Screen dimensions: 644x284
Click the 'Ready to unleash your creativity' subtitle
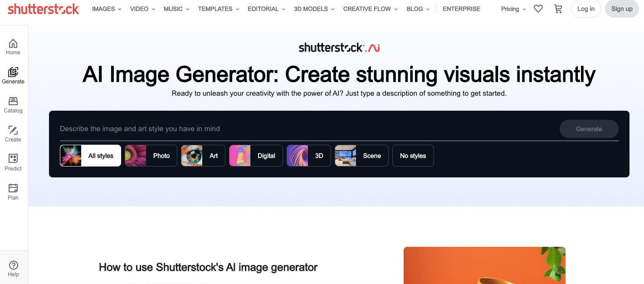click(339, 93)
